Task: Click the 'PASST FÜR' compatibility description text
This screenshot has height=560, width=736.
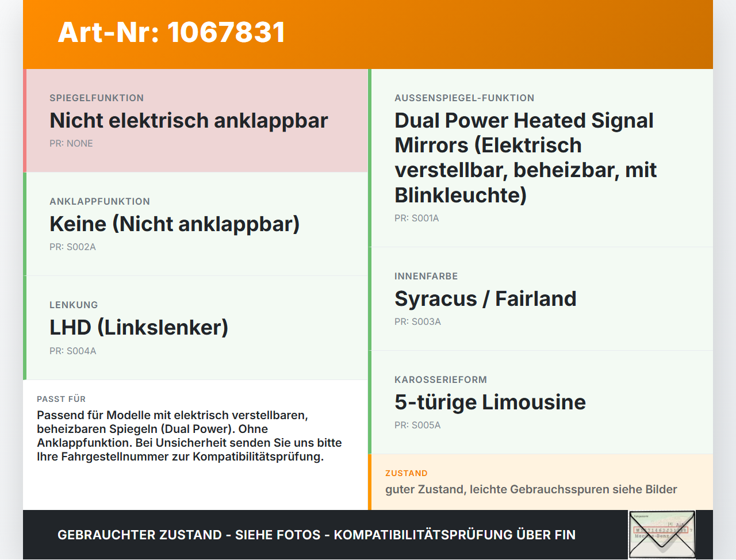Action: pos(190,436)
